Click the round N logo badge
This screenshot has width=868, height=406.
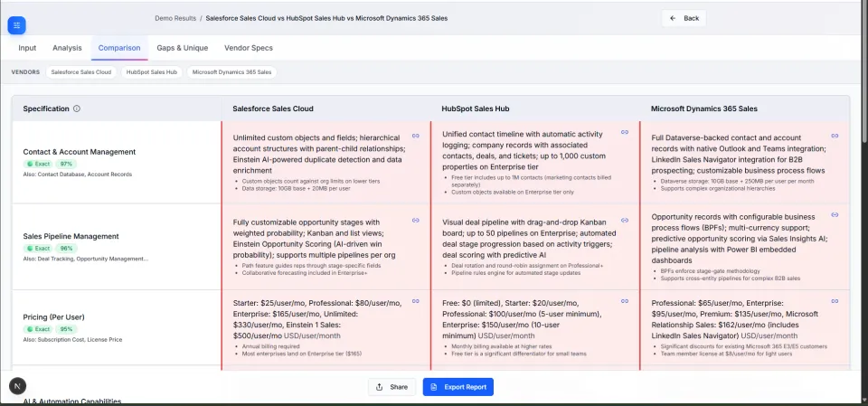point(18,385)
